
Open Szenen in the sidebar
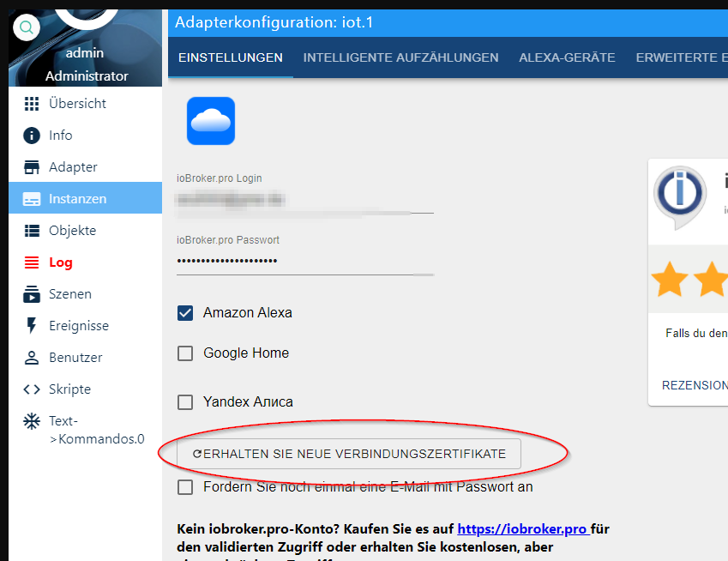(86, 294)
